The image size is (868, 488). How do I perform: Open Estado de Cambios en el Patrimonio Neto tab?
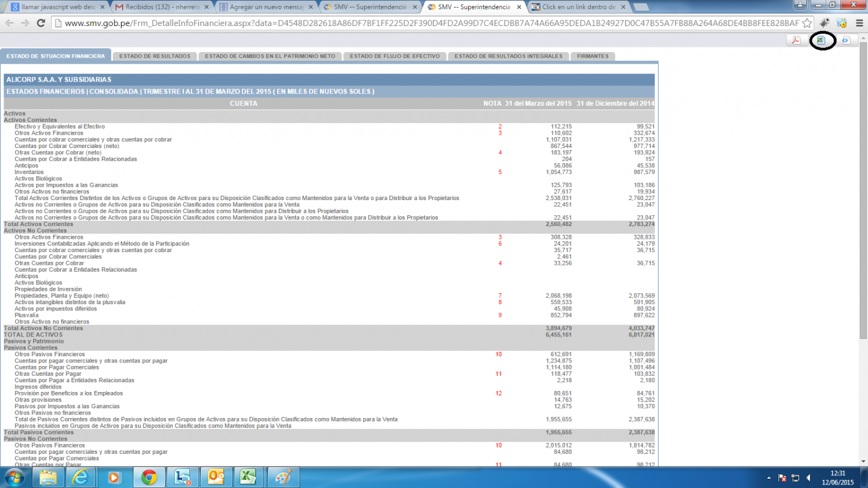pos(270,56)
